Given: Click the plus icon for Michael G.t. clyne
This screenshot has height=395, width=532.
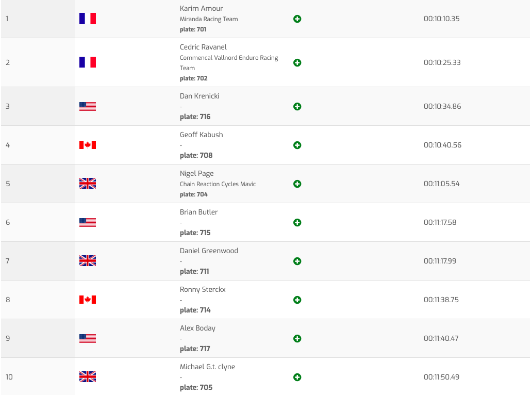Looking at the screenshot, I should coord(297,377).
